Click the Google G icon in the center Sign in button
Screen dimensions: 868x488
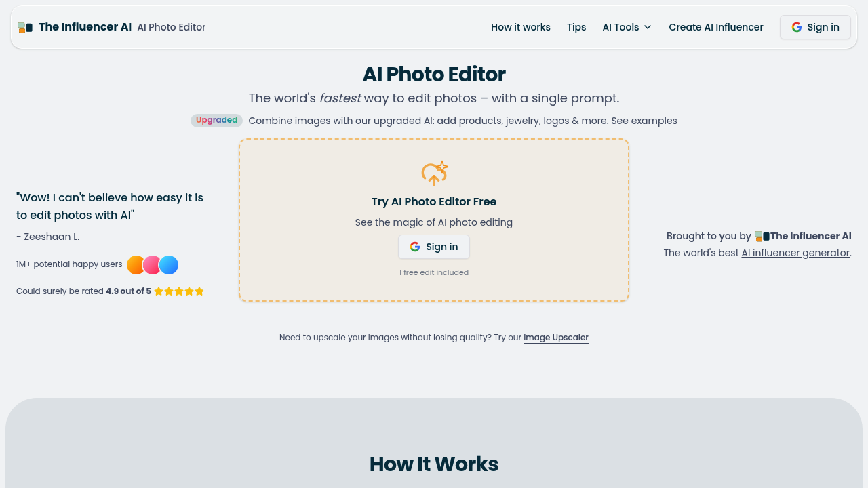pos(415,247)
